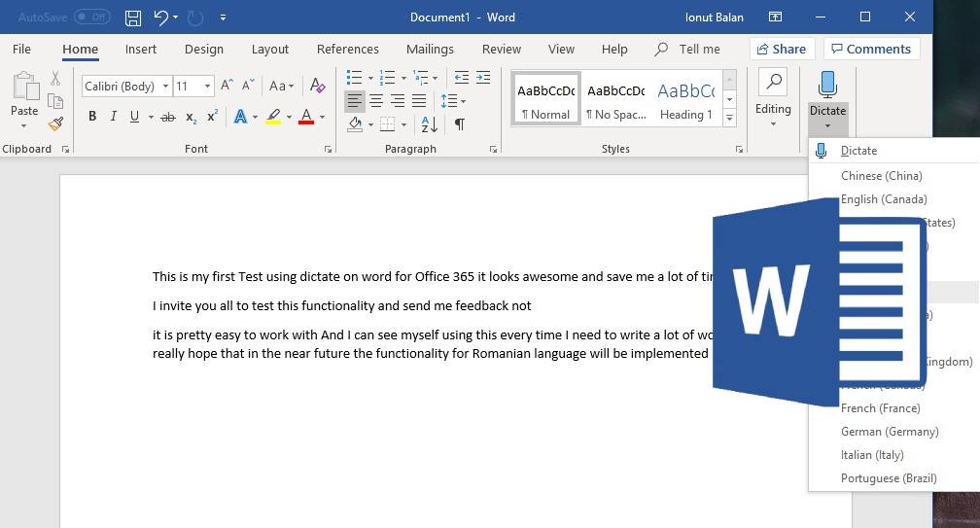980x528 pixels.
Task: Open the File menu
Action: (21, 50)
